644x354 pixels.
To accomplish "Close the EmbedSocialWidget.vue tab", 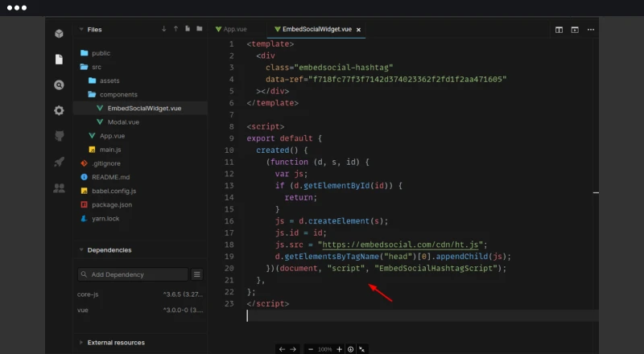I will [358, 30].
